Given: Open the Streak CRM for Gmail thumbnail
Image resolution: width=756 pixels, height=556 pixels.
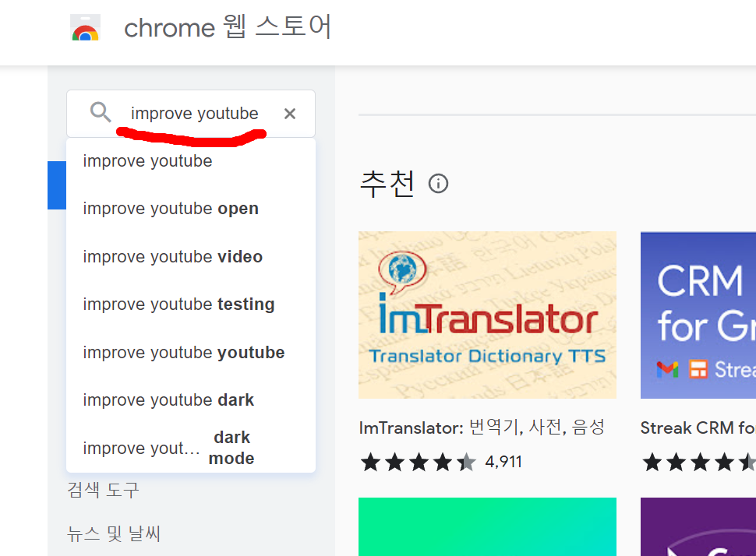Looking at the screenshot, I should tap(698, 315).
